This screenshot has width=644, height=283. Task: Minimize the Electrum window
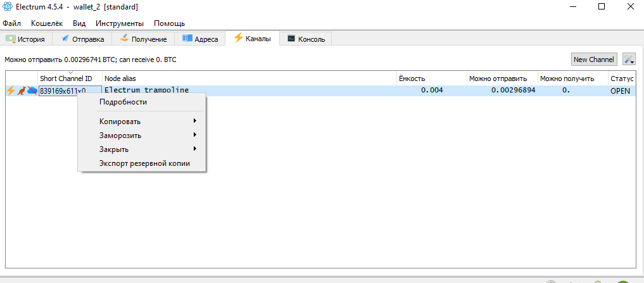pyautogui.click(x=572, y=6)
